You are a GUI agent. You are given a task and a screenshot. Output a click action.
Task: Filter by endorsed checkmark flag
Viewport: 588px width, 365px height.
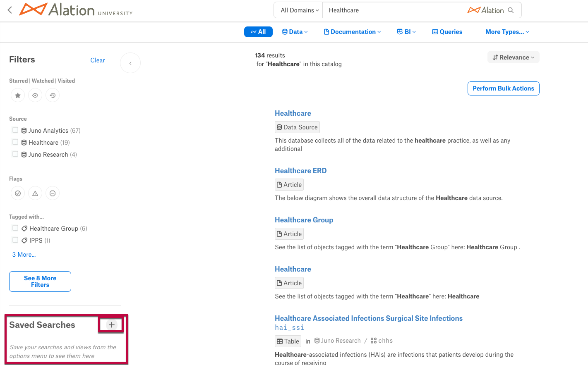click(18, 193)
